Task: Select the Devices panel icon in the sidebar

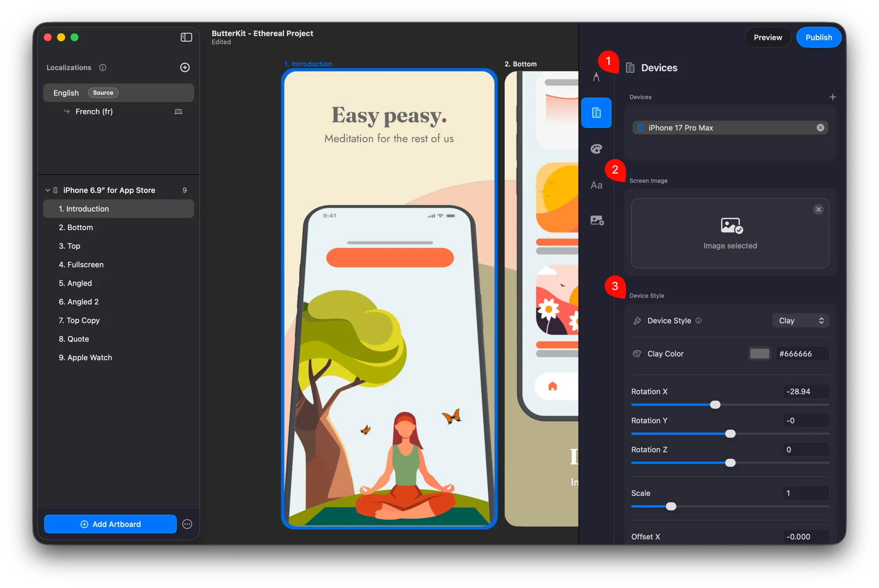Action: click(x=596, y=112)
